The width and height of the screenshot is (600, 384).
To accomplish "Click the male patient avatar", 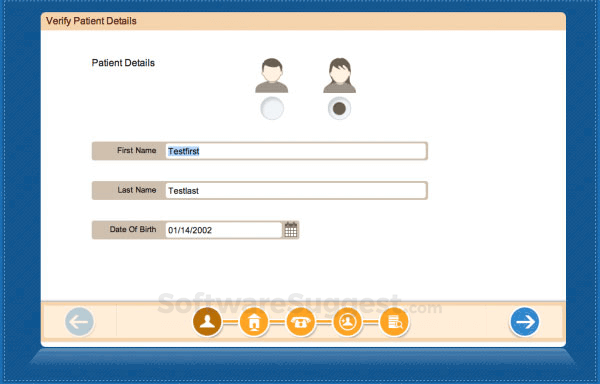I will tap(272, 75).
